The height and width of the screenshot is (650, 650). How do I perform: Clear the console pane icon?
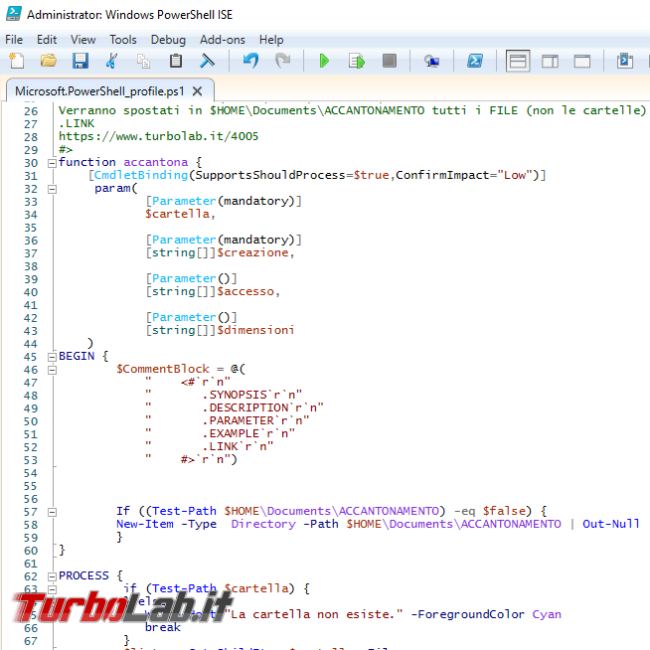pyautogui.click(x=207, y=61)
